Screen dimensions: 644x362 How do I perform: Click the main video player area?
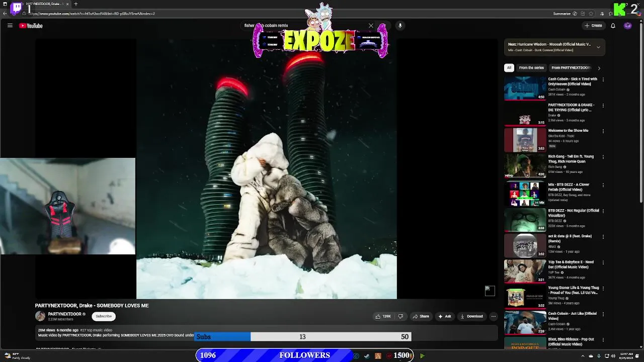267,169
